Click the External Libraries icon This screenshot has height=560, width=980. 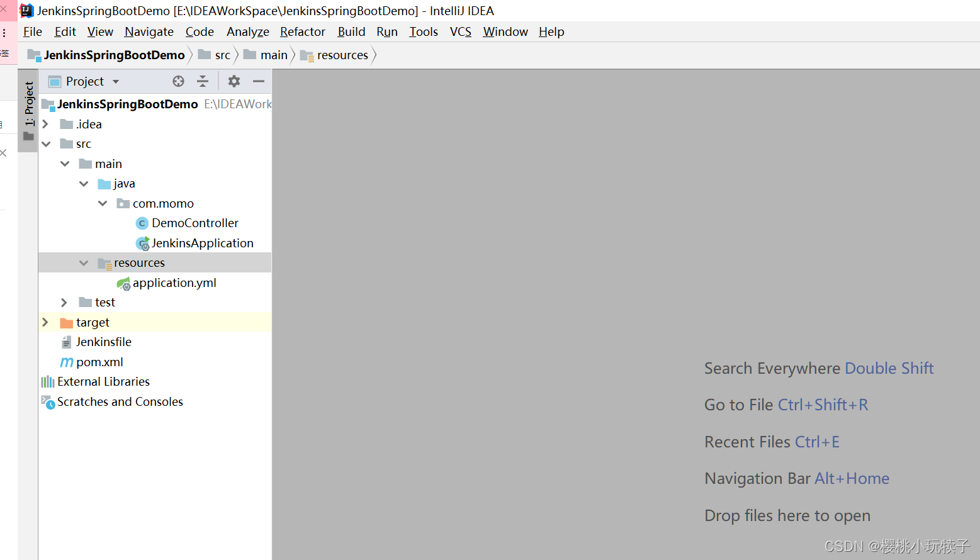tap(48, 382)
